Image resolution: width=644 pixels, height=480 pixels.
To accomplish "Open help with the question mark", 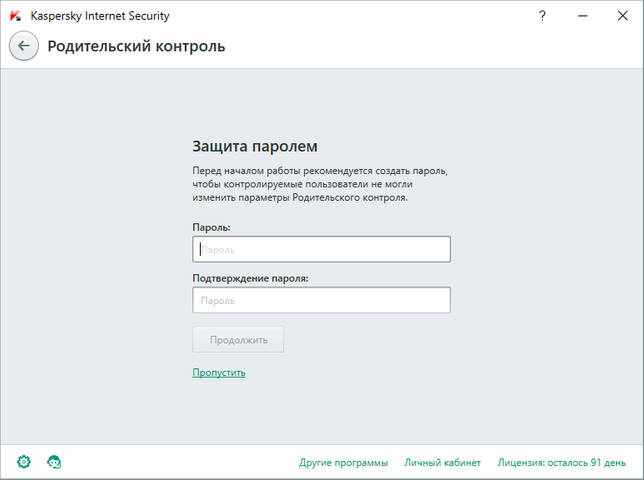I will (542, 16).
